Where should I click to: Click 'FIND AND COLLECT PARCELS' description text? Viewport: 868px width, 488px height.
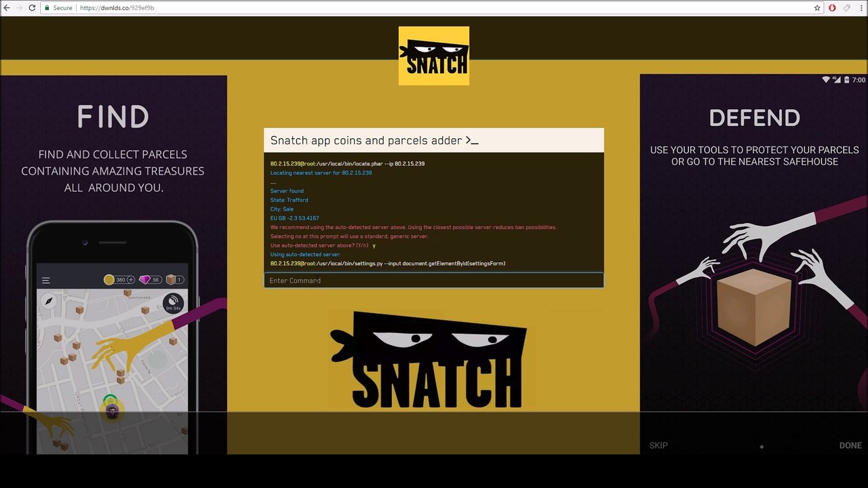tap(113, 171)
